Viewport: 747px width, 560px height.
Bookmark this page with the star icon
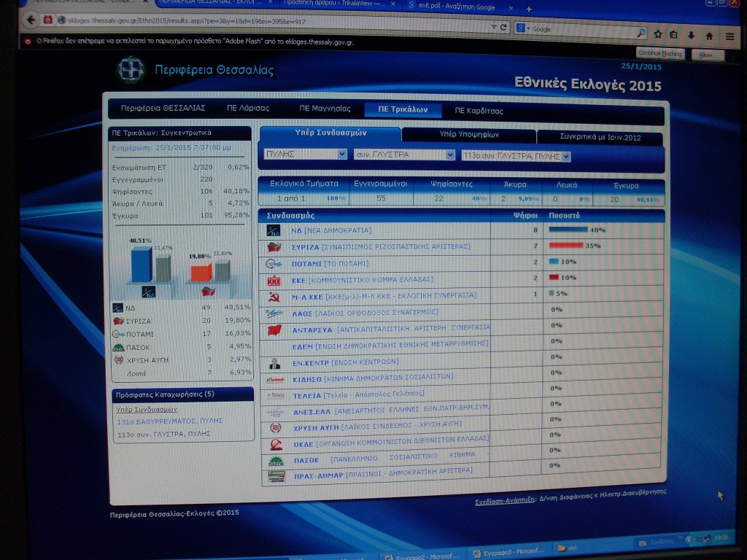pos(657,34)
